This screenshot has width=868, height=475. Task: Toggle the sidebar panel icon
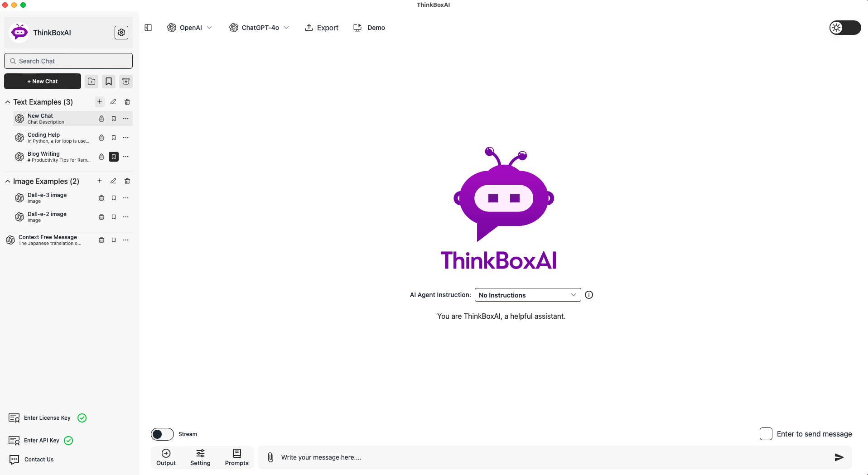click(148, 28)
